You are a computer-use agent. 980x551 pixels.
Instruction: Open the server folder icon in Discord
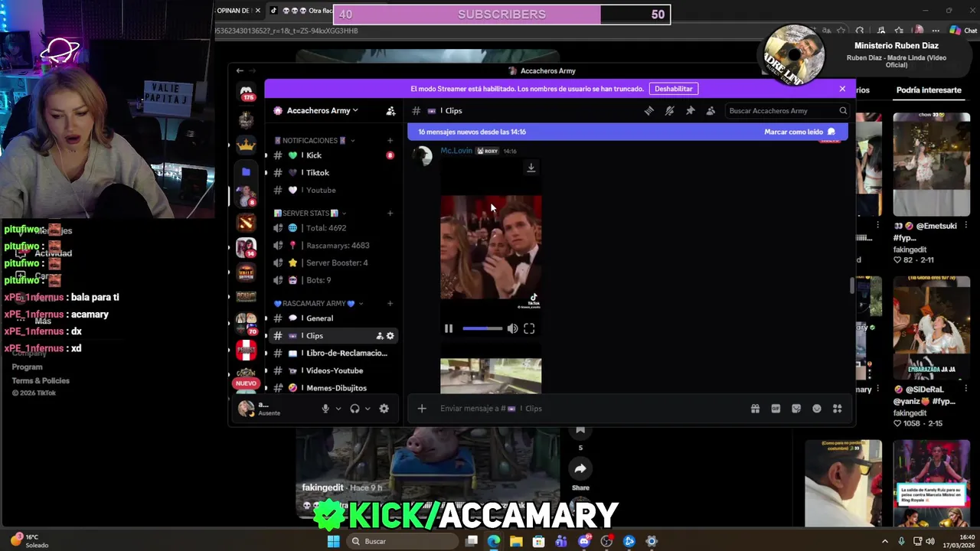click(246, 171)
